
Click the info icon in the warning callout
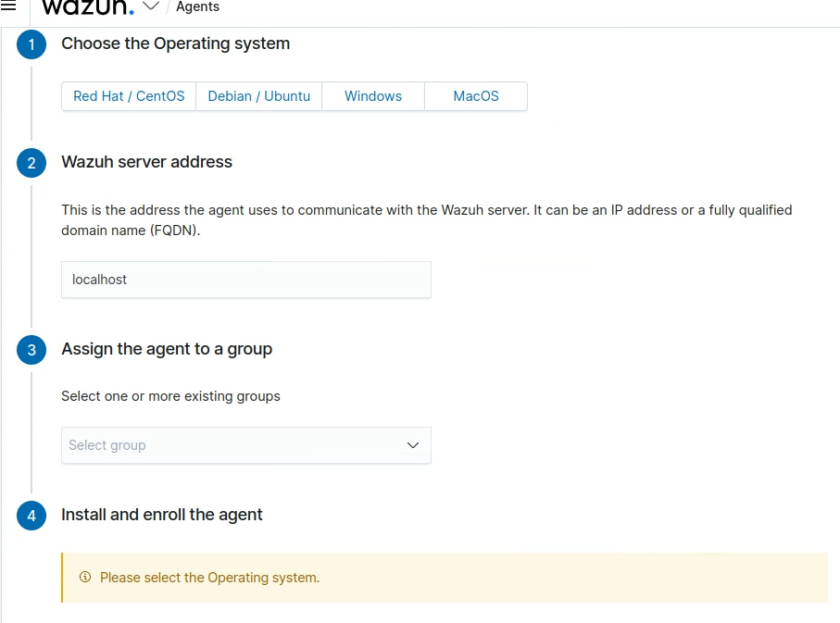pos(84,577)
